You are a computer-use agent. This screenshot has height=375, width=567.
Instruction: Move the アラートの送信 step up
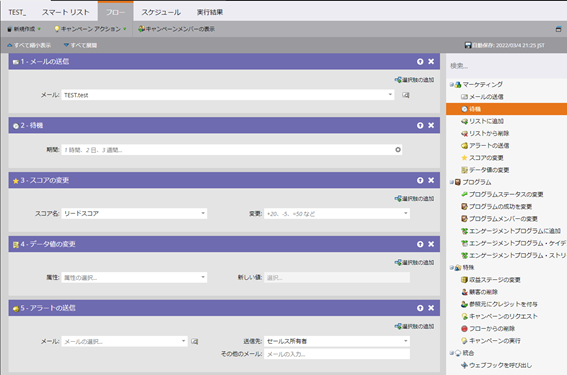[420, 308]
